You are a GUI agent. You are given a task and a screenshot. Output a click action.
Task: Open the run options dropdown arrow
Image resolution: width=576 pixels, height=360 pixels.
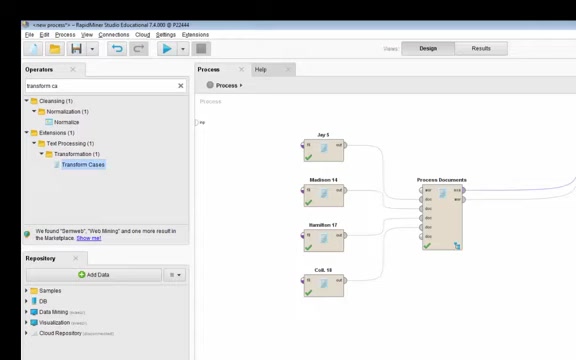pyautogui.click(x=183, y=48)
